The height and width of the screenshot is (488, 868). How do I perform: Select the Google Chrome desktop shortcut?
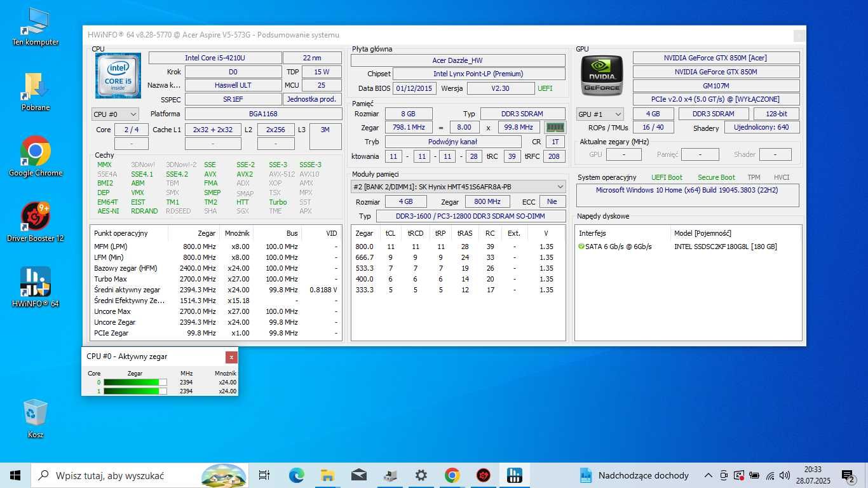click(36, 156)
